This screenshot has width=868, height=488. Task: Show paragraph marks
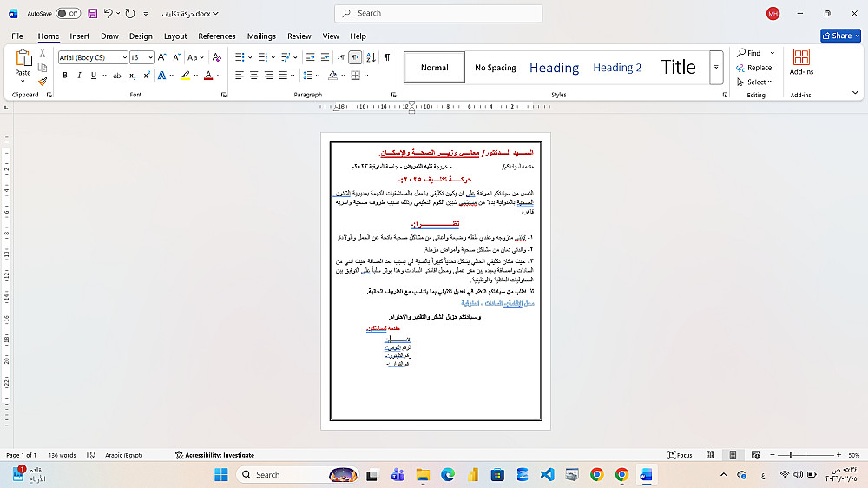(387, 57)
